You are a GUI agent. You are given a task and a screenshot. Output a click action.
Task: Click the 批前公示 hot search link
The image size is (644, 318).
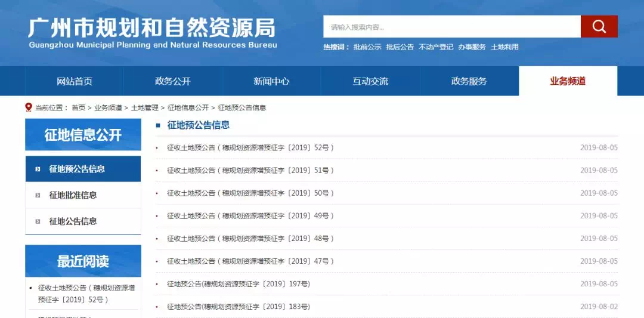367,47
